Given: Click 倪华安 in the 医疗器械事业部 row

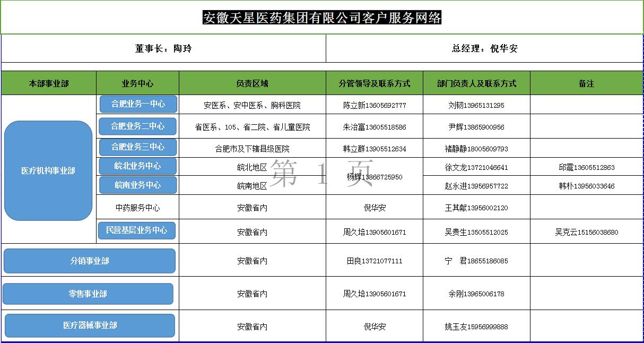Looking at the screenshot, I should tap(375, 327).
